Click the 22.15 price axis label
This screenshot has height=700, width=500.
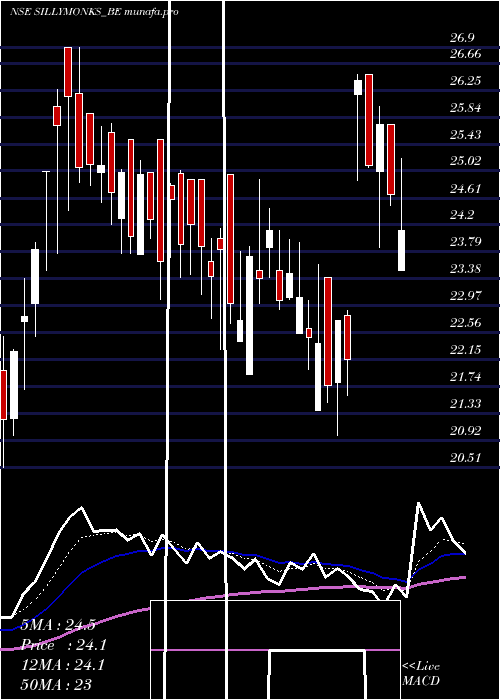465,350
